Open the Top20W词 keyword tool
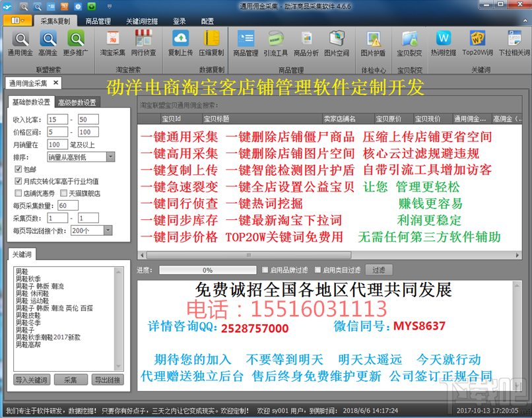Image resolution: width=532 pixels, height=418 pixels. (477, 43)
